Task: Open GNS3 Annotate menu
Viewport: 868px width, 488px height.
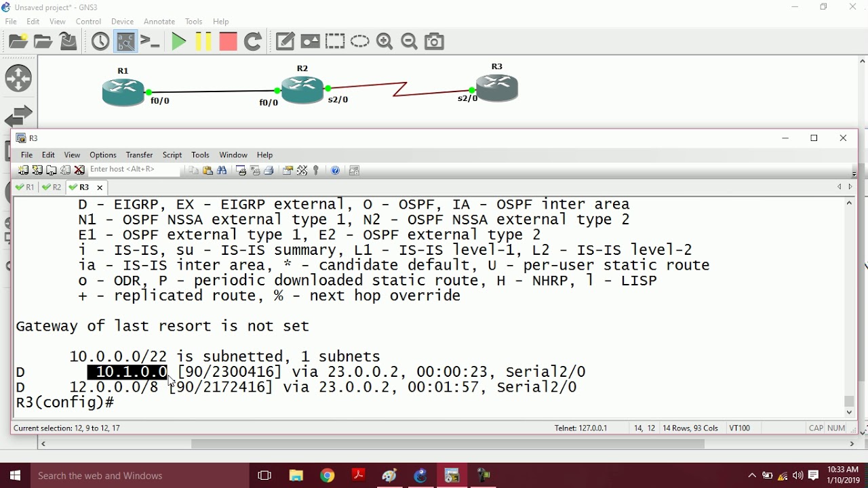Action: click(159, 21)
